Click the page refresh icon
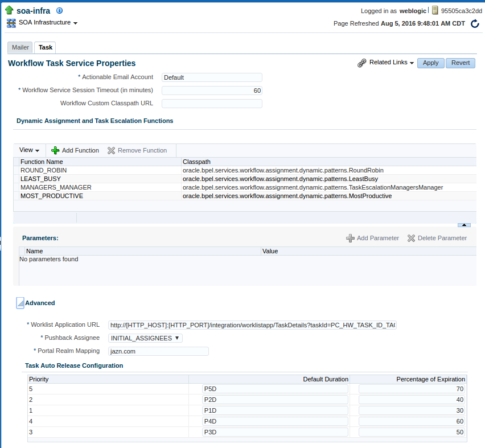This screenshot has height=448, width=485. (x=475, y=23)
